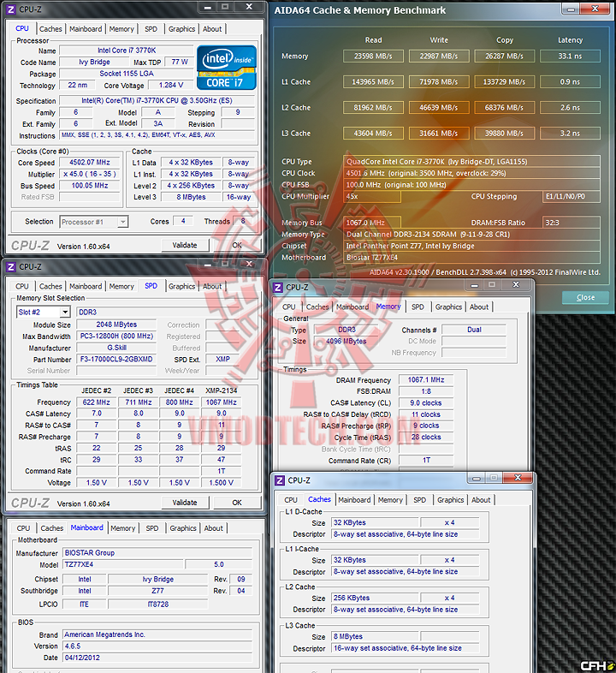Click the Manufacturer field BIOSTAR Group
616x673 pixels.
[x=157, y=553]
